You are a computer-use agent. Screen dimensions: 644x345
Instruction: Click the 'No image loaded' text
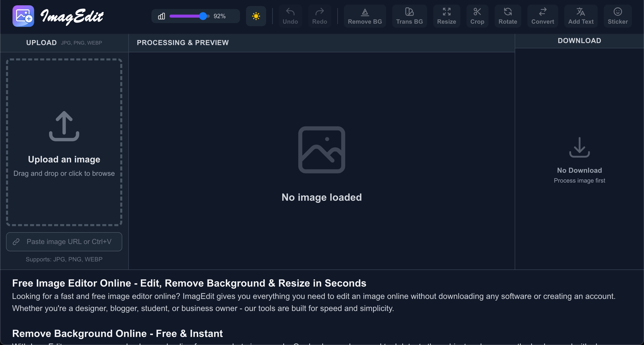[321, 197]
